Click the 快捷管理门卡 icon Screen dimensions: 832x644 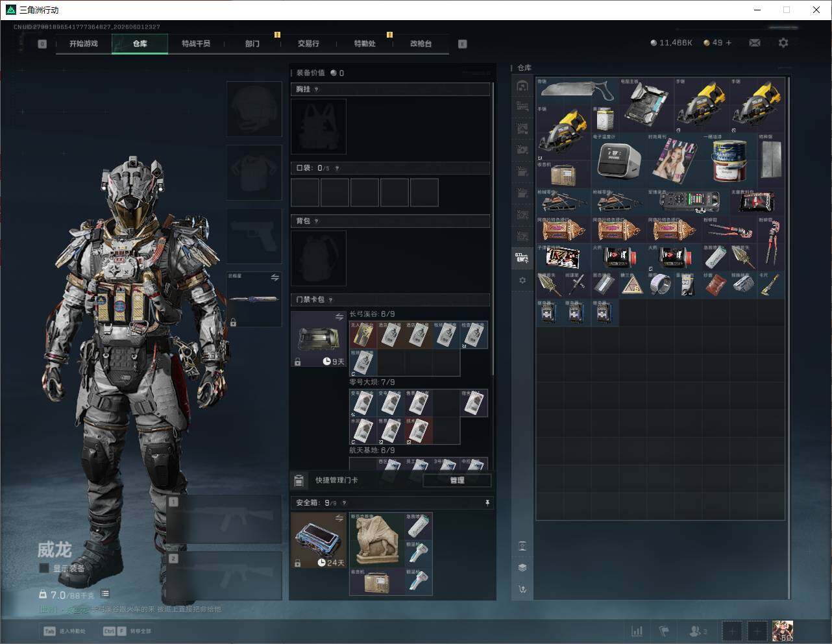point(299,480)
